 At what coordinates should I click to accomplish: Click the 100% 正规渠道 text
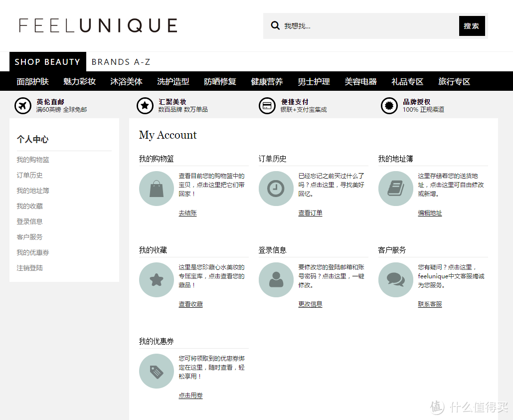pyautogui.click(x=423, y=110)
